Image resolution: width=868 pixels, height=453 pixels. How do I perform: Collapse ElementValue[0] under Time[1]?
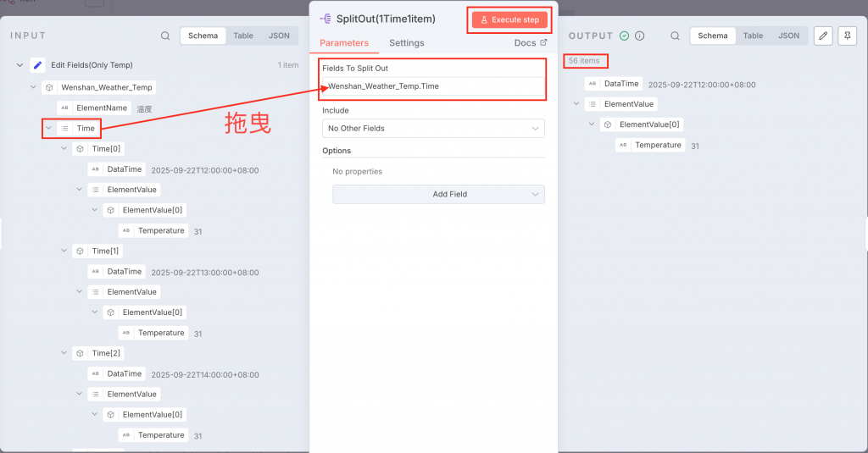pyautogui.click(x=95, y=312)
